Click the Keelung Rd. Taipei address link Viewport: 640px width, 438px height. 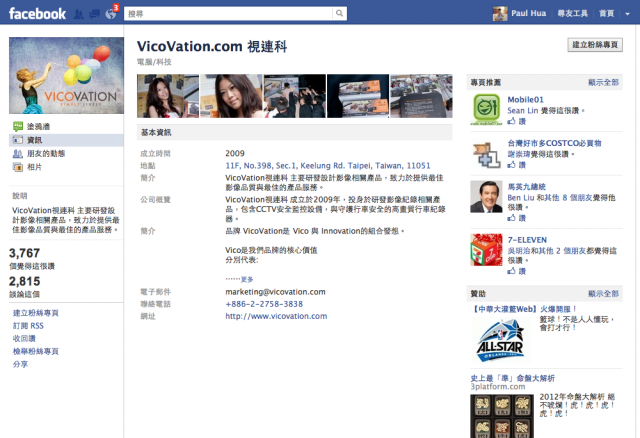click(328, 166)
